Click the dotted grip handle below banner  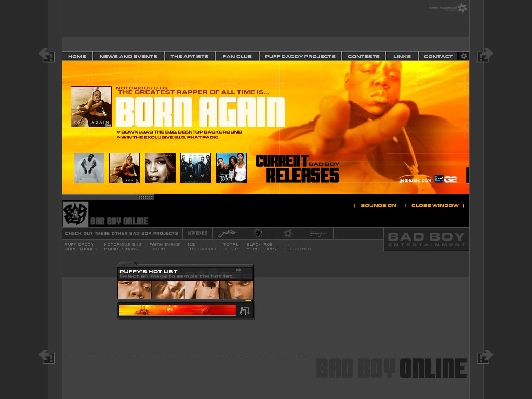145,197
